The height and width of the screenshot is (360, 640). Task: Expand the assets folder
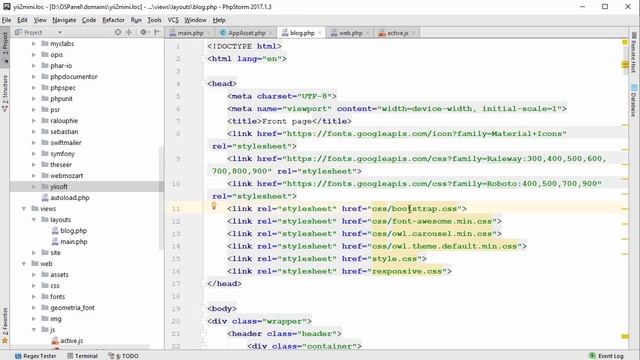pyautogui.click(x=34, y=275)
